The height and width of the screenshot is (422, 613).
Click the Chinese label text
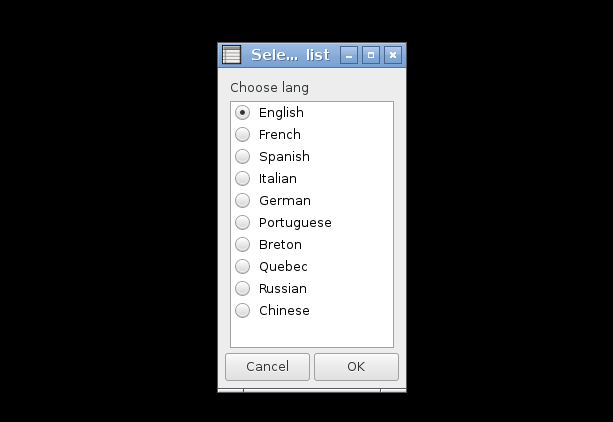click(284, 311)
